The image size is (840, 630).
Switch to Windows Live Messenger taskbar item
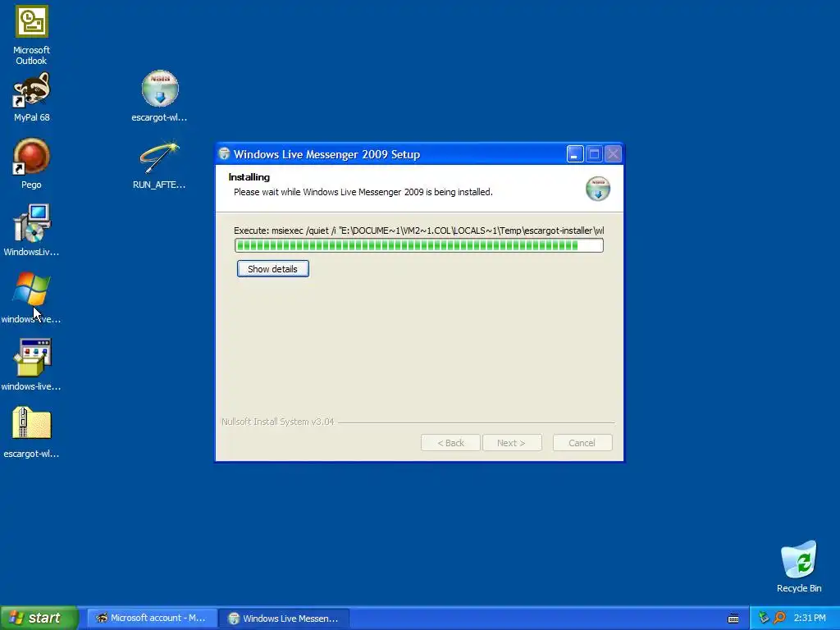(x=284, y=618)
